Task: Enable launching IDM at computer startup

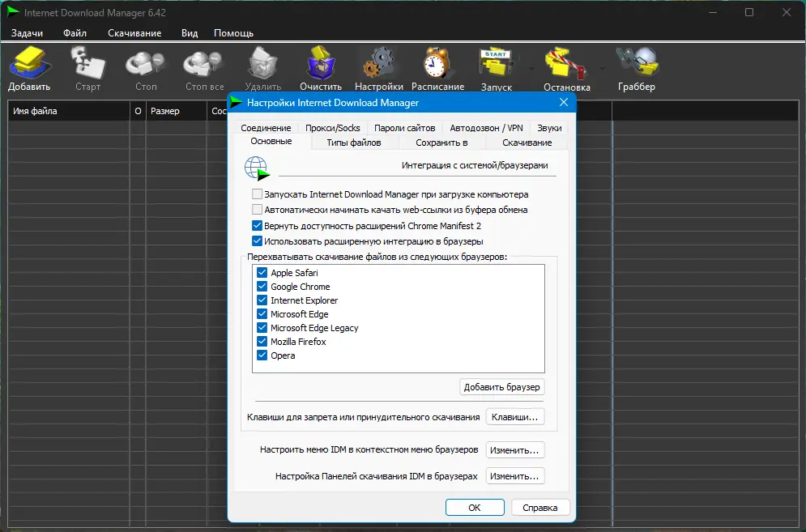Action: click(x=257, y=194)
